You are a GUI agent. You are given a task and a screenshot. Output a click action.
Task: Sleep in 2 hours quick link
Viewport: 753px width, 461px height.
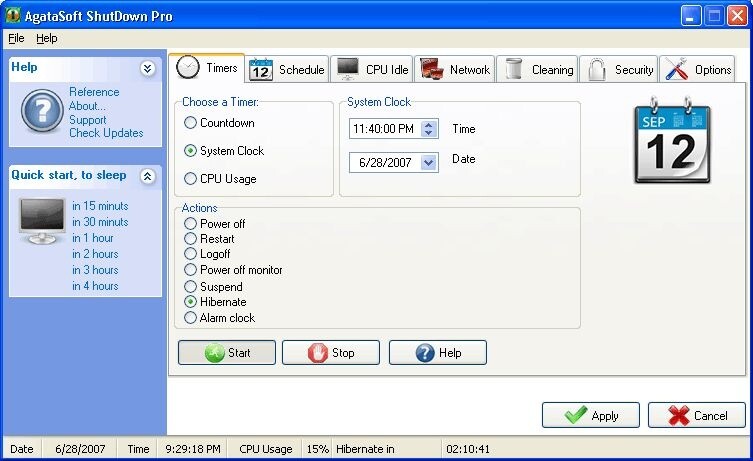click(x=95, y=254)
